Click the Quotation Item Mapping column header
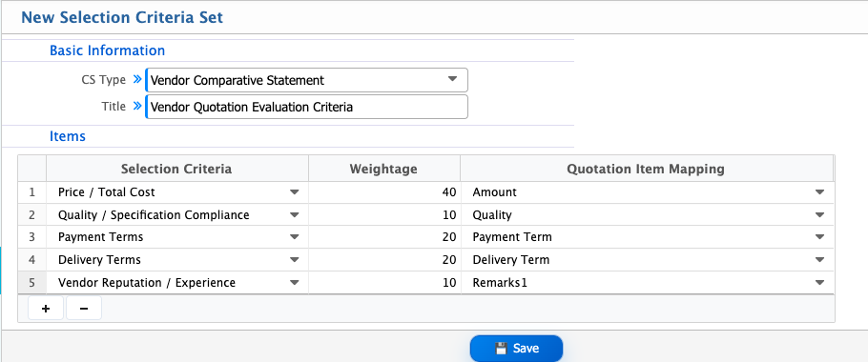The width and height of the screenshot is (868, 362). pyautogui.click(x=646, y=169)
